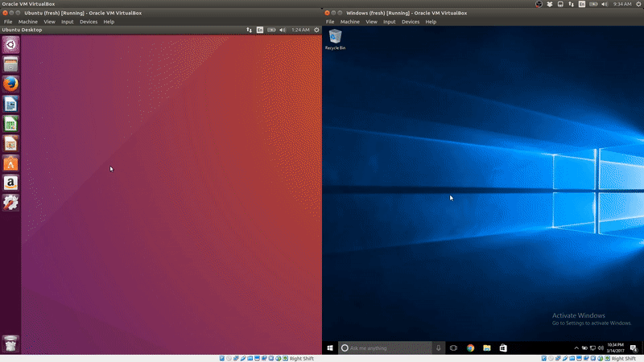The height and width of the screenshot is (362, 644).
Task: Click mouse integration icon in Windows VM status bar
Action: (600, 358)
